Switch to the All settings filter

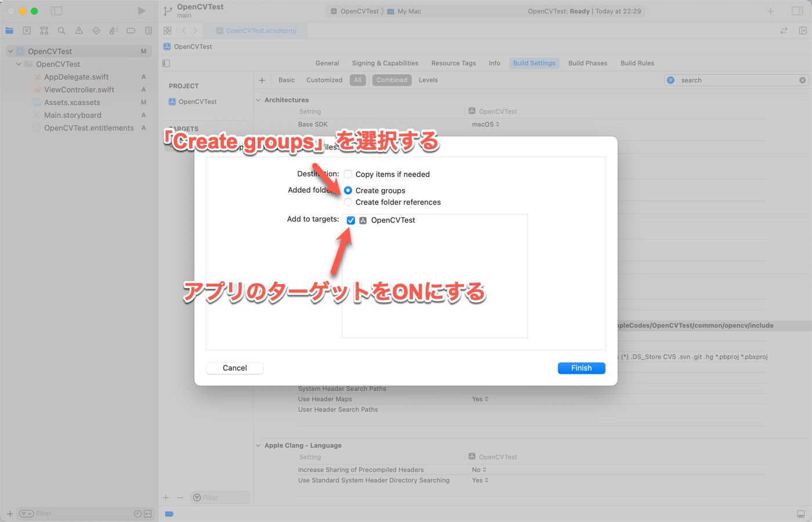[358, 80]
